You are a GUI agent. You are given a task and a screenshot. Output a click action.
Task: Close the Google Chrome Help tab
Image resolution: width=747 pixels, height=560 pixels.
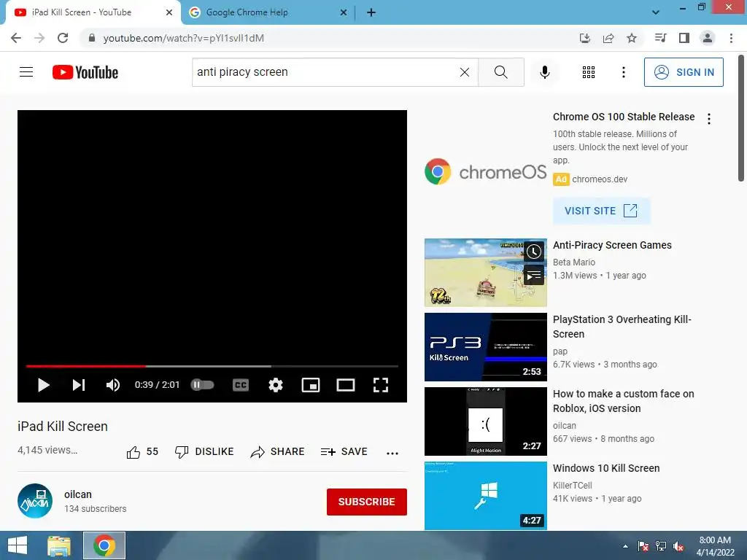[x=344, y=12]
